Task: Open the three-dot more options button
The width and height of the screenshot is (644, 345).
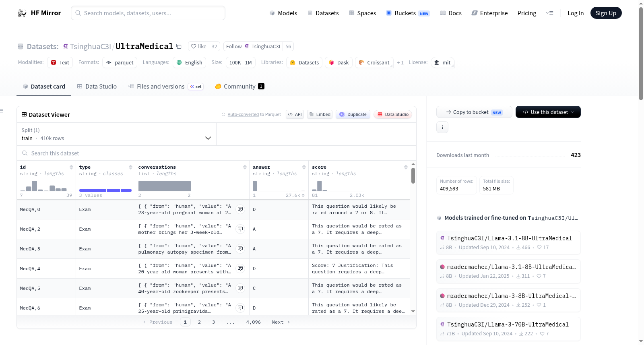Action: (442, 127)
